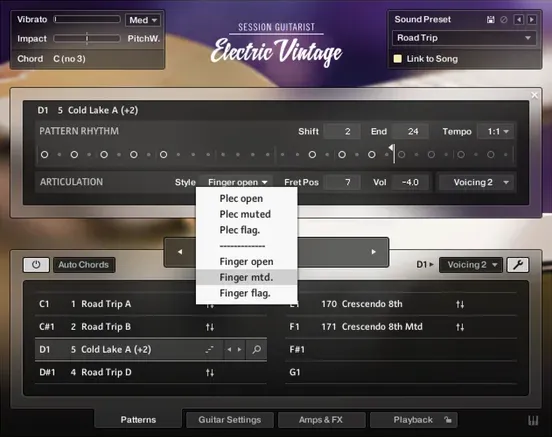Close the pattern editor panel
Viewport: 552px width, 437px height.
[x=534, y=95]
